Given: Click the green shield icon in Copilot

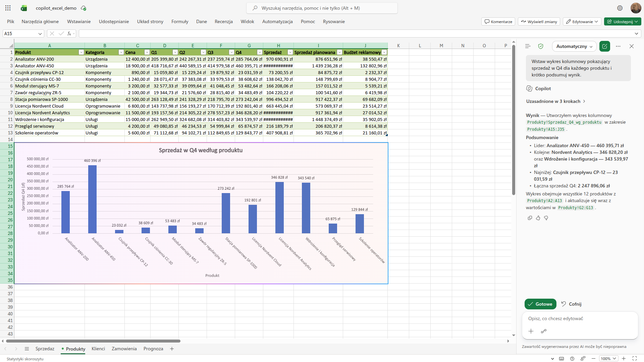Looking at the screenshot, I should tap(541, 46).
